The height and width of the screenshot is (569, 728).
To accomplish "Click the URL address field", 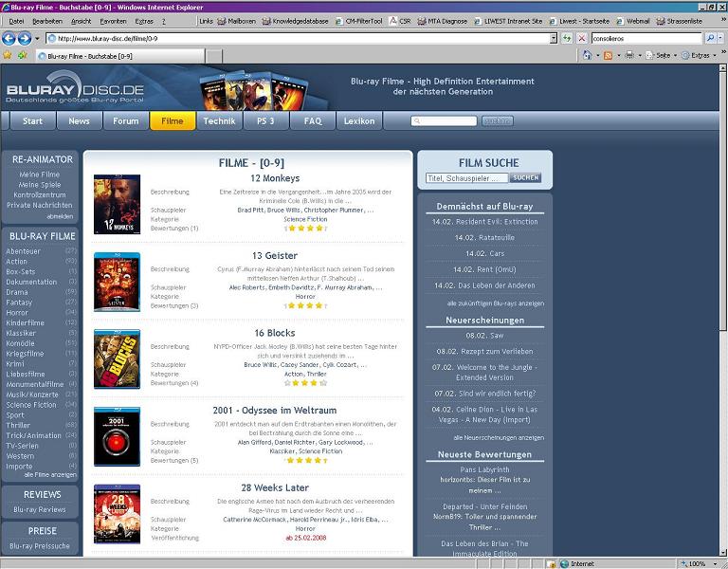I will (297, 39).
